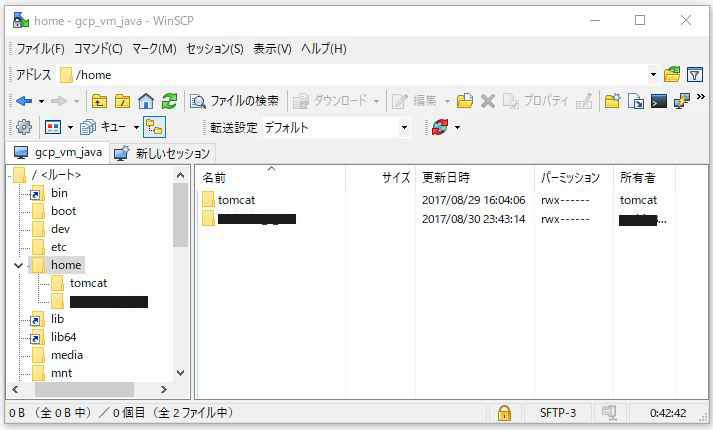
Task: Collapse the home tree node chevron
Action: coord(18,265)
